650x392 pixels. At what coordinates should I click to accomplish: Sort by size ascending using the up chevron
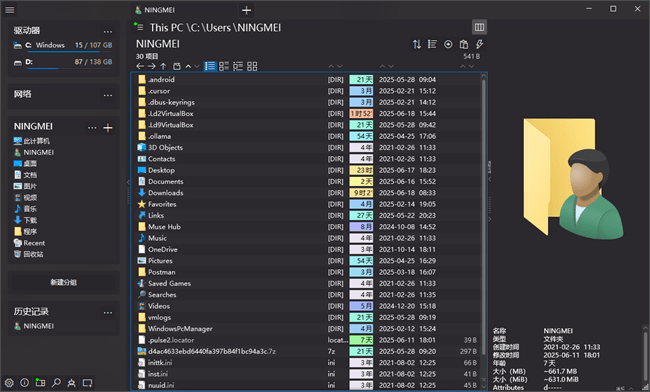(x=463, y=66)
